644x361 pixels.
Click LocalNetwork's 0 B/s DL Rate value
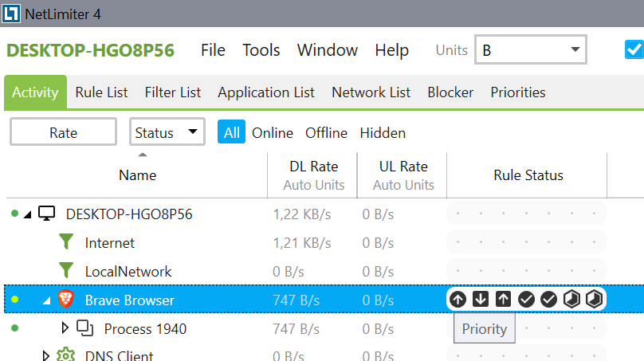(289, 272)
